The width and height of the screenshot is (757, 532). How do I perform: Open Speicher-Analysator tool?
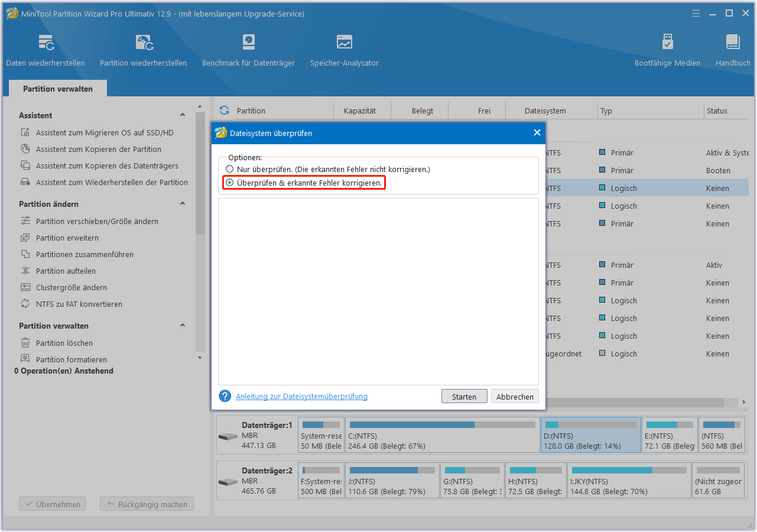coord(345,50)
